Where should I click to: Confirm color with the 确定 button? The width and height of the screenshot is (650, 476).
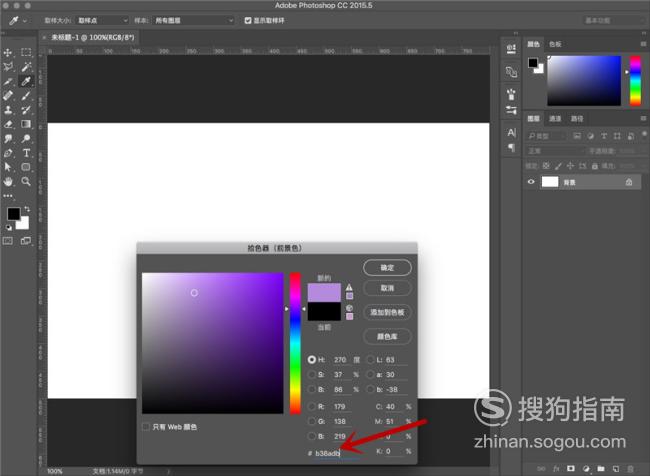point(387,268)
